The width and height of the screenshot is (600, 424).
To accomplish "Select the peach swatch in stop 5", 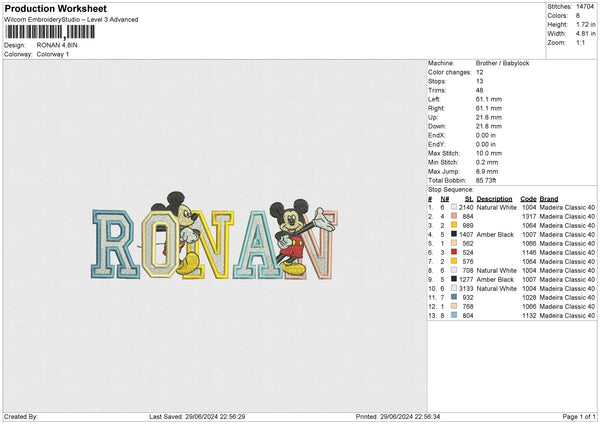I will pyautogui.click(x=454, y=243).
